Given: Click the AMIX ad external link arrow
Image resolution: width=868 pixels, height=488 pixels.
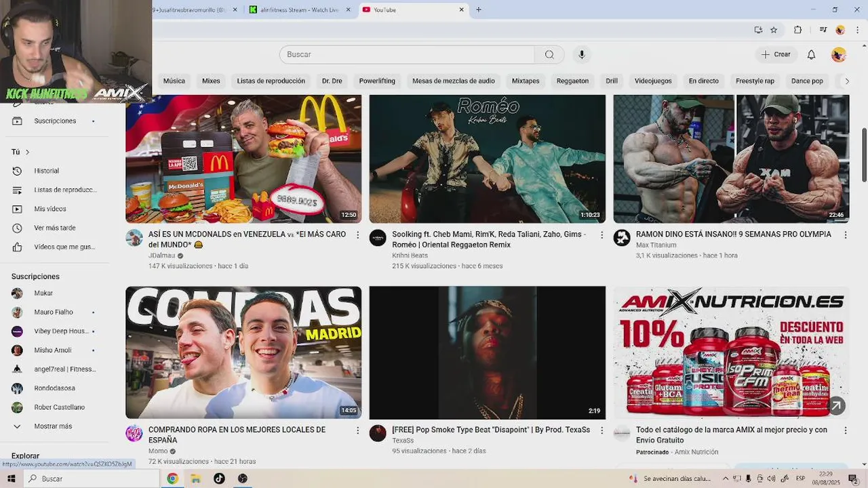Looking at the screenshot, I should (x=837, y=405).
